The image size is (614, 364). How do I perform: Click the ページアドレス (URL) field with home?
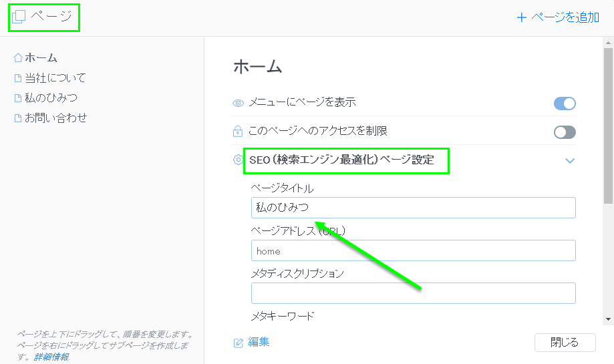(413, 250)
